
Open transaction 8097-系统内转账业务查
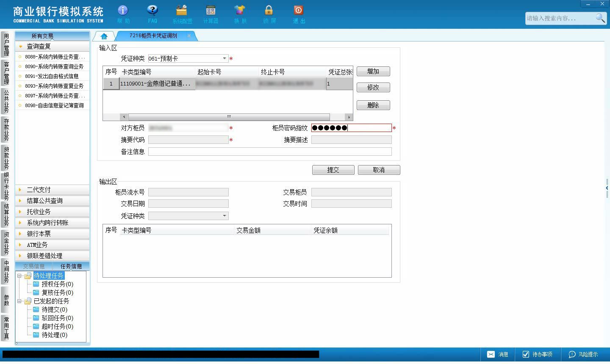tap(55, 96)
